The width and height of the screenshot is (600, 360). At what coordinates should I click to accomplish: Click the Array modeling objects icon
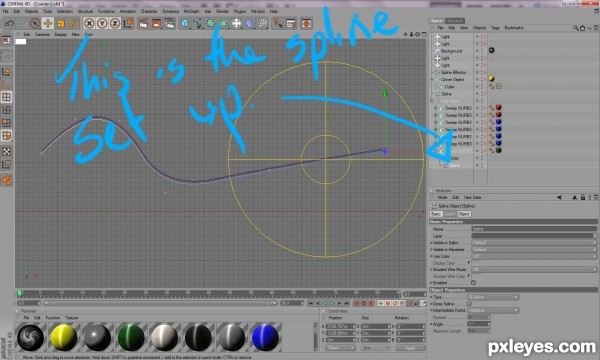point(224,24)
